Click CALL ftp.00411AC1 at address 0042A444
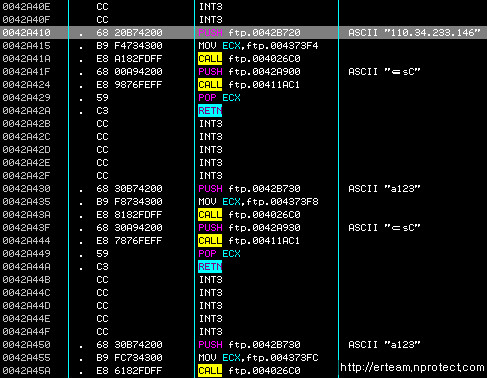This screenshot has height=378, width=487. tap(249, 241)
